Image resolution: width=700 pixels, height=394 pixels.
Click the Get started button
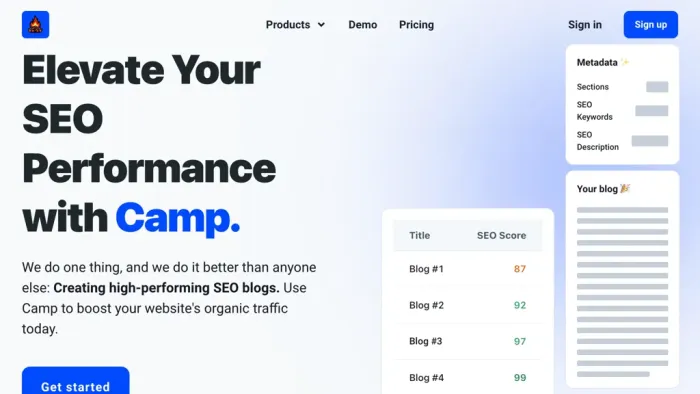75,381
